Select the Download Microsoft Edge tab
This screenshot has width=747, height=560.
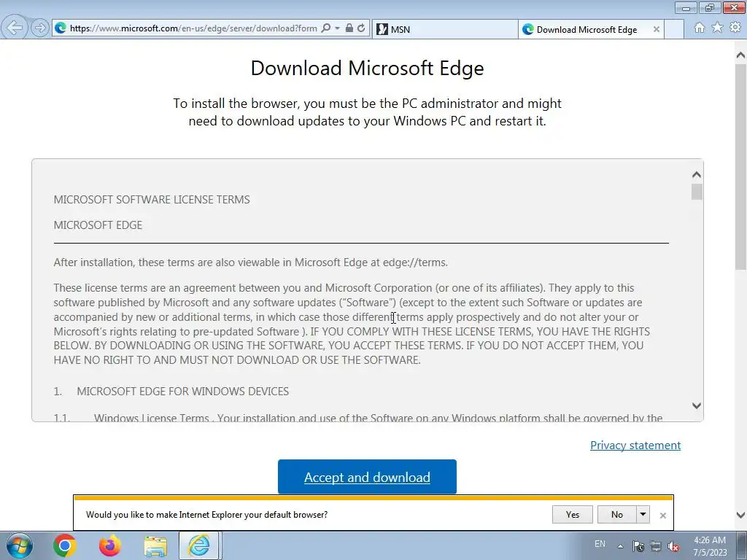pos(586,29)
